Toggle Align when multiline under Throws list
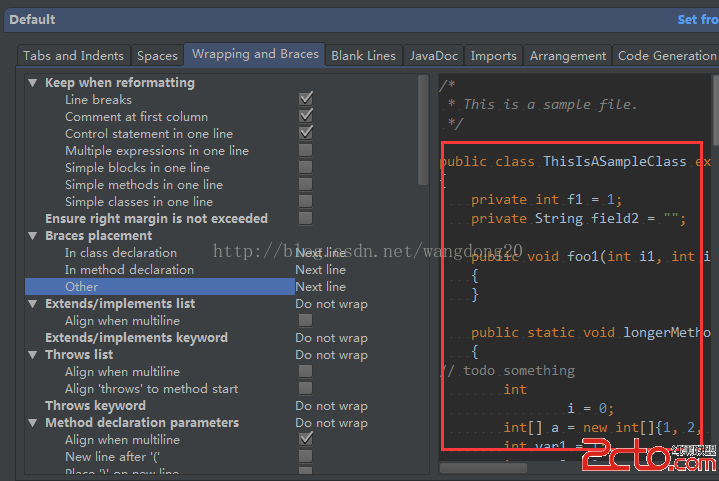The width and height of the screenshot is (719, 481). pos(306,371)
